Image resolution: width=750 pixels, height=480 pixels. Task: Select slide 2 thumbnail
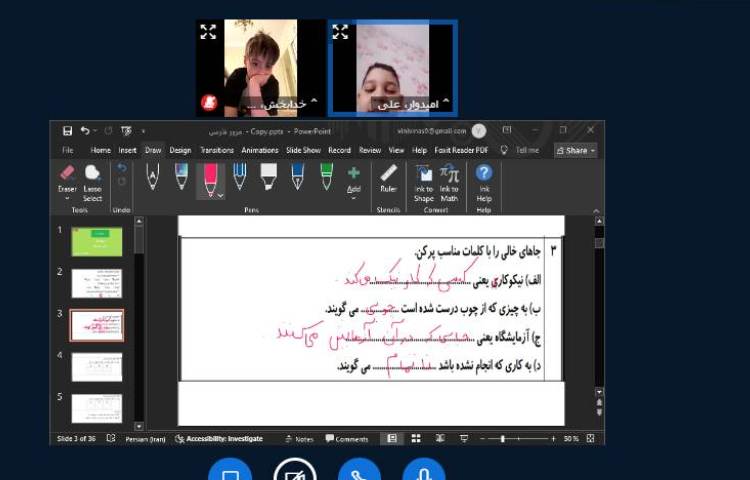tap(97, 283)
